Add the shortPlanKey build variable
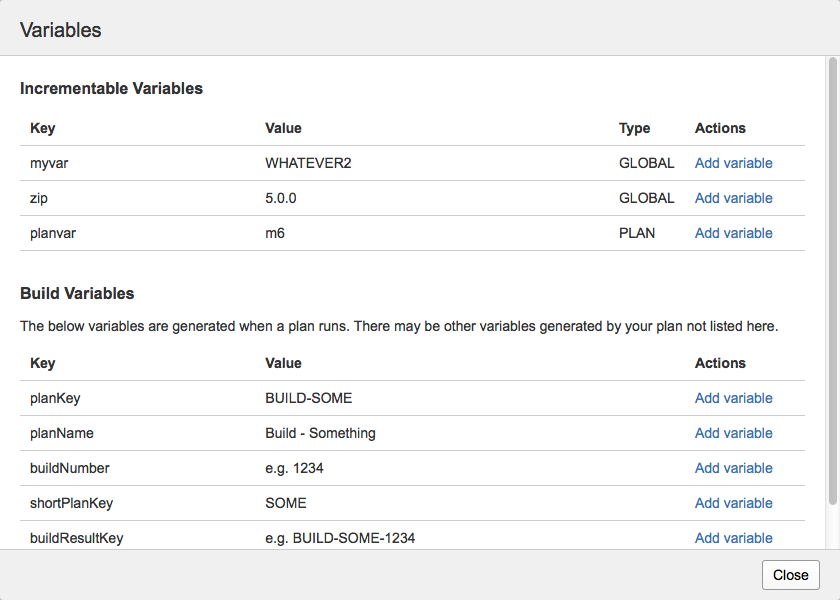The height and width of the screenshot is (600, 840). (x=733, y=503)
